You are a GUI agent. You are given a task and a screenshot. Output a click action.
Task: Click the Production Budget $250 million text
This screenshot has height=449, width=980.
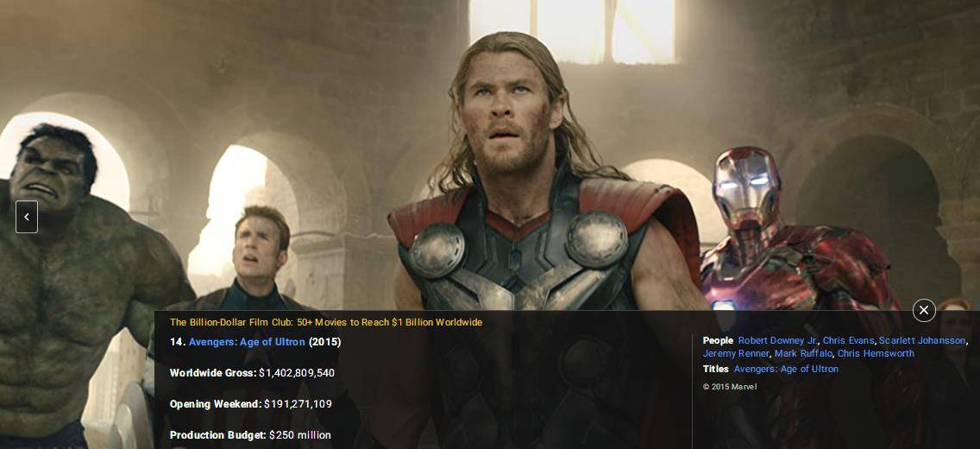300,435
